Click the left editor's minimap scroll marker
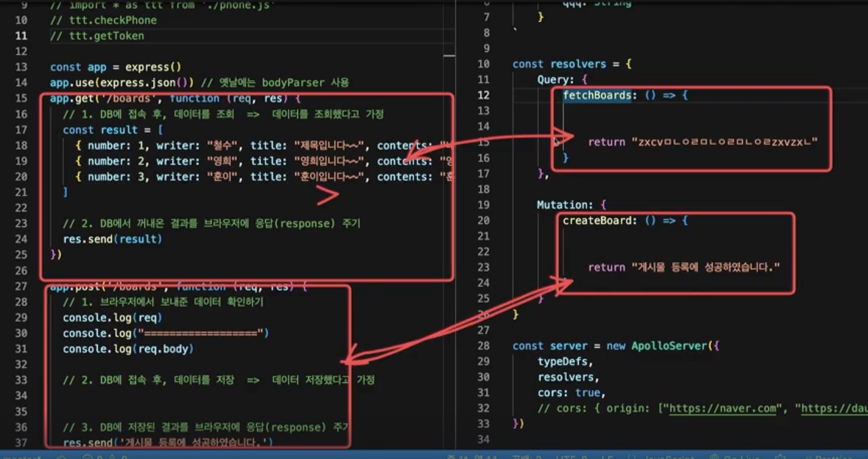 tap(449, 56)
